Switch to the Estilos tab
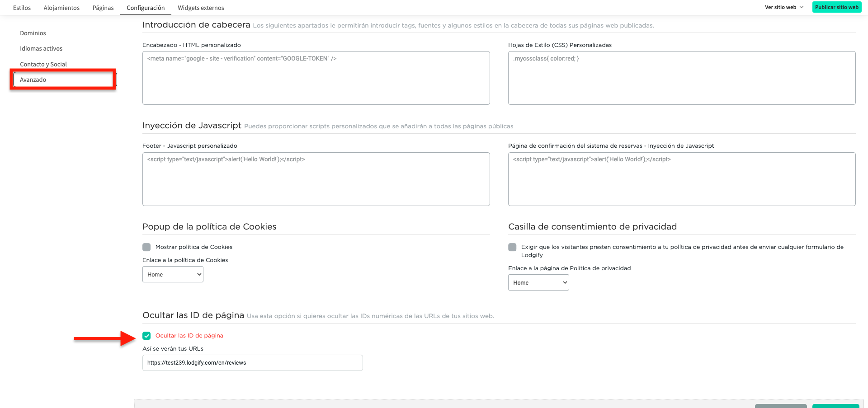This screenshot has height=408, width=868. [x=21, y=8]
